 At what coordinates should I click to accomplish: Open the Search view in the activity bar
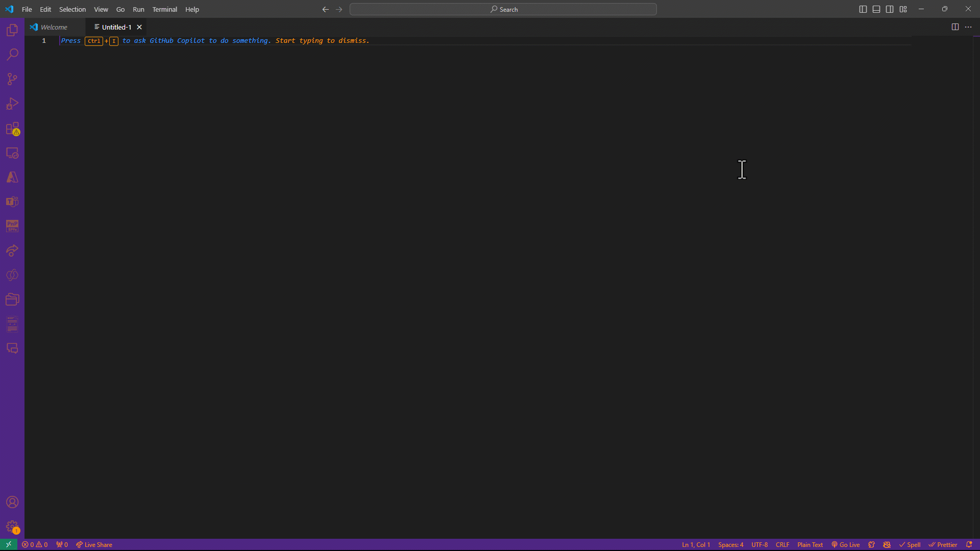click(x=12, y=55)
